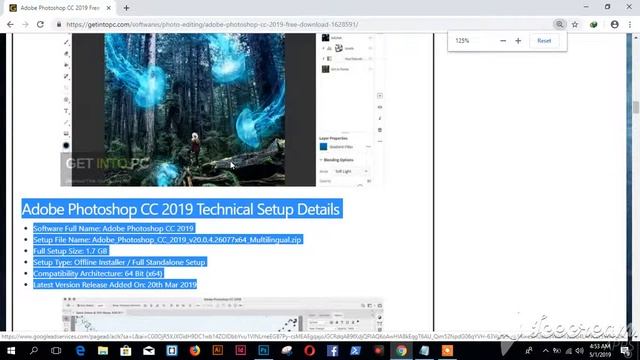Viewport: 640px width, 360px height.
Task: Open the zoom magnifier icon in address bar
Action: pyautogui.click(x=559, y=24)
